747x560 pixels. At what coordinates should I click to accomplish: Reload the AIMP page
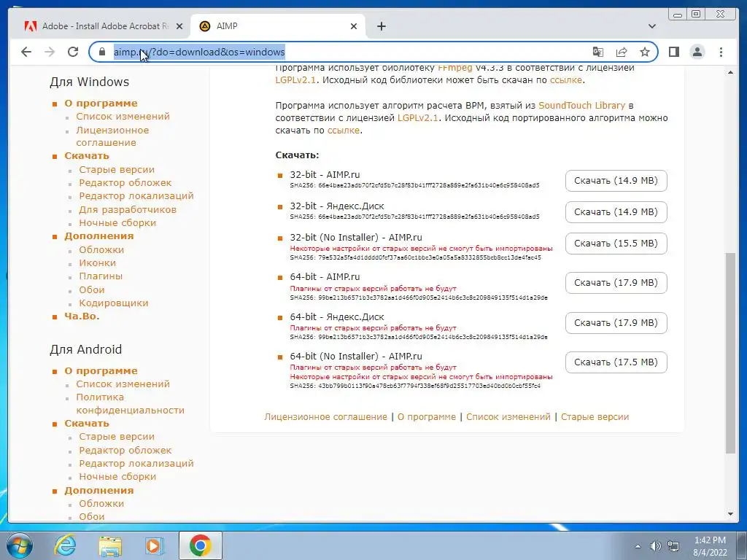pyautogui.click(x=73, y=52)
